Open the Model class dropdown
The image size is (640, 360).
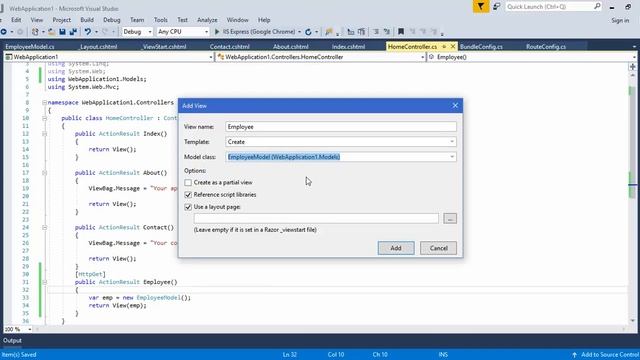click(452, 157)
